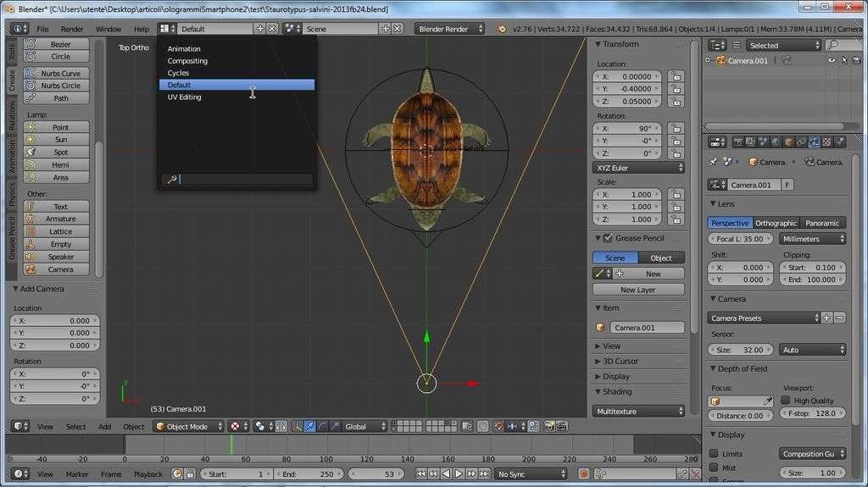
Task: Open the XYZ Euler rotation mode dropdown
Action: 638,169
